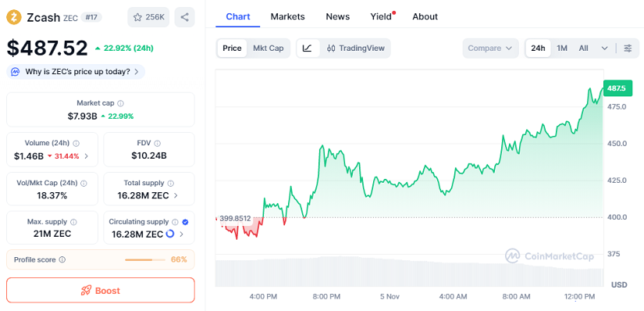The height and width of the screenshot is (311, 644).
Task: Click the 5 Nov date axis label
Action: click(x=390, y=296)
